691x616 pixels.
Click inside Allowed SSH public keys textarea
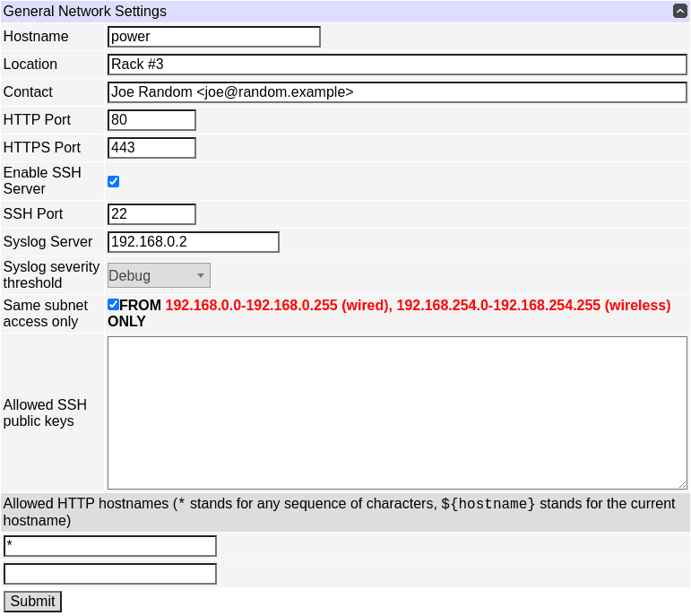coord(396,412)
